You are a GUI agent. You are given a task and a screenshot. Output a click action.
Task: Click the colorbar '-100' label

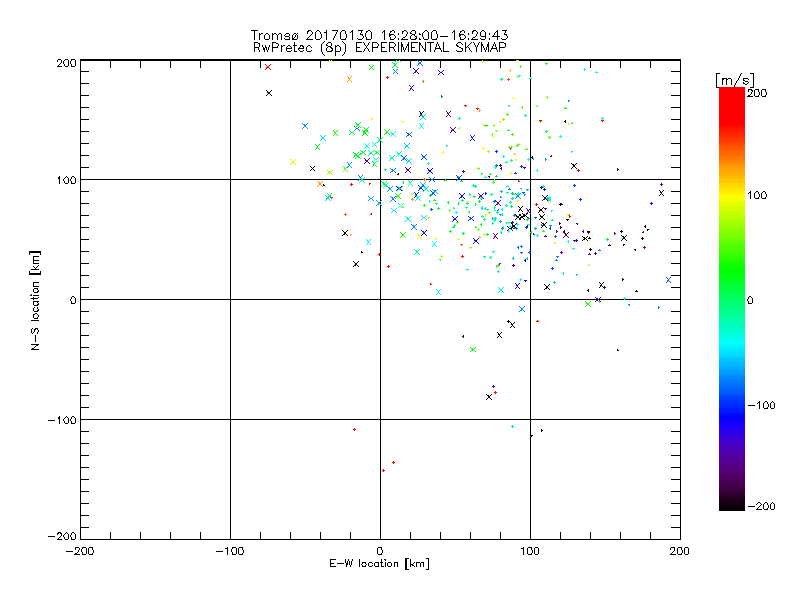click(x=761, y=405)
